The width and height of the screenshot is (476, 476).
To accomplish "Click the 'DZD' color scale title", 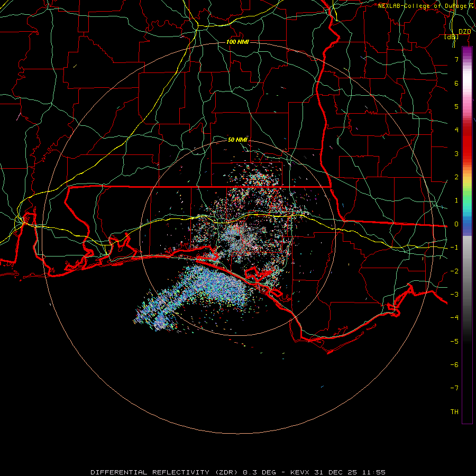I will (x=464, y=32).
